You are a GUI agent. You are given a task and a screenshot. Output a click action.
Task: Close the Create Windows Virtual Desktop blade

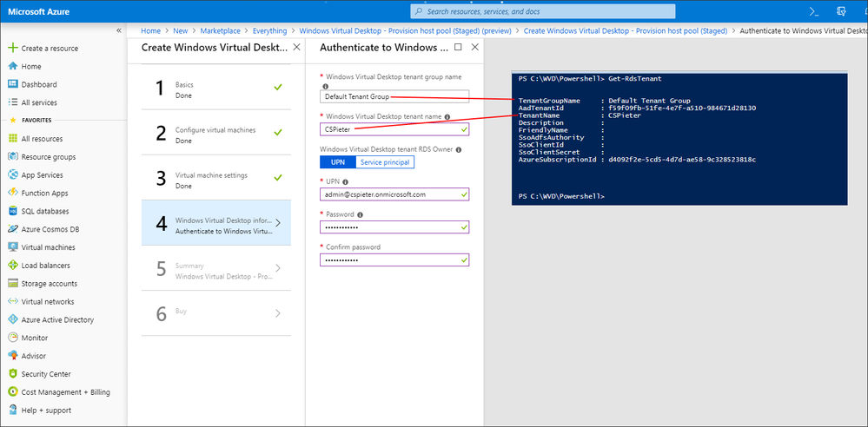click(x=296, y=48)
